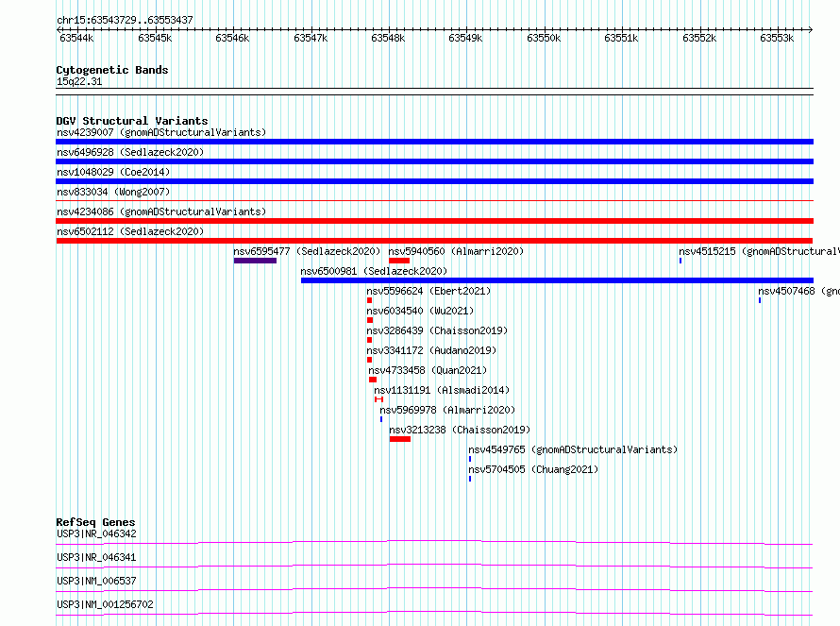Select the 15q22.31 band label
Image resolution: width=840 pixels, height=626 pixels.
(x=79, y=81)
